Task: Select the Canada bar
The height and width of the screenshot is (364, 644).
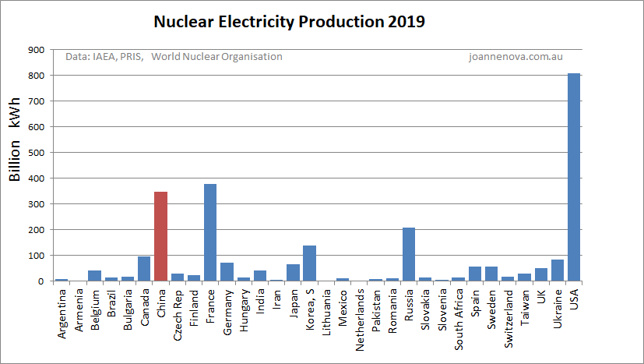Action: (x=144, y=269)
